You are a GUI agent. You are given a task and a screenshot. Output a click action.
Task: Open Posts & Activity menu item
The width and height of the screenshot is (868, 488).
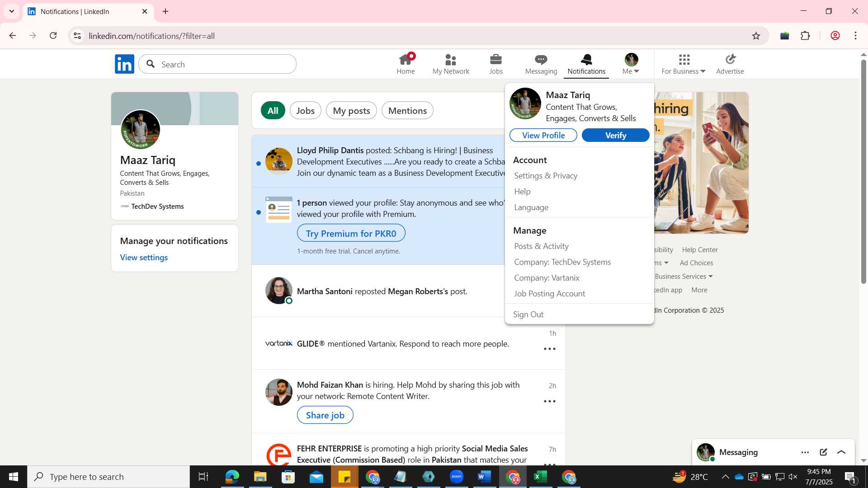(541, 246)
